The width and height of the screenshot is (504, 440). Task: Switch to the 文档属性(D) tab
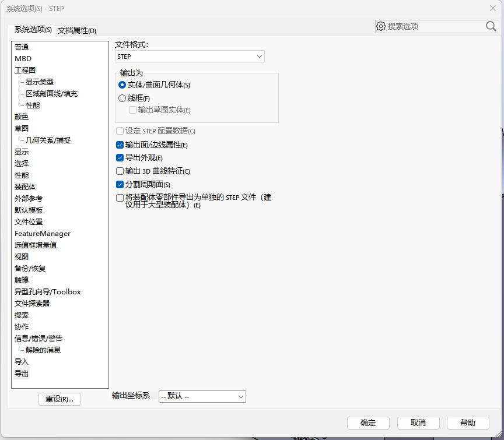[x=77, y=30]
